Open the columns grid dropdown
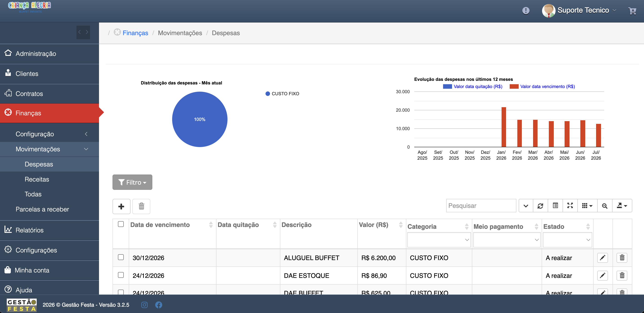644x313 pixels. coord(587,206)
